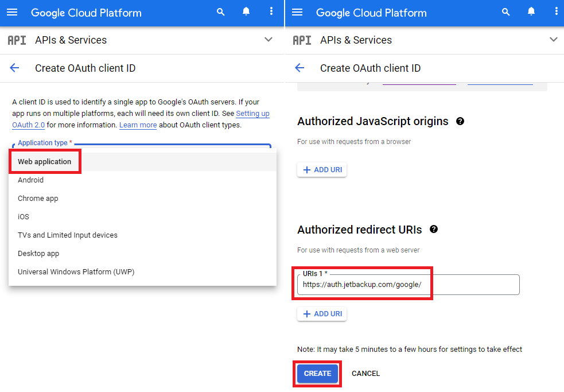Expand APIs & Services chevron in left panel
The height and width of the screenshot is (392, 564).
269,40
